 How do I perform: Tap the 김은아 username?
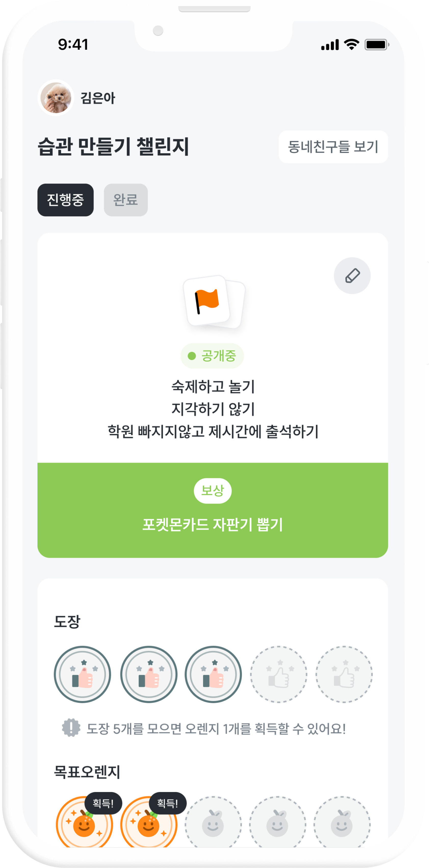click(x=98, y=98)
